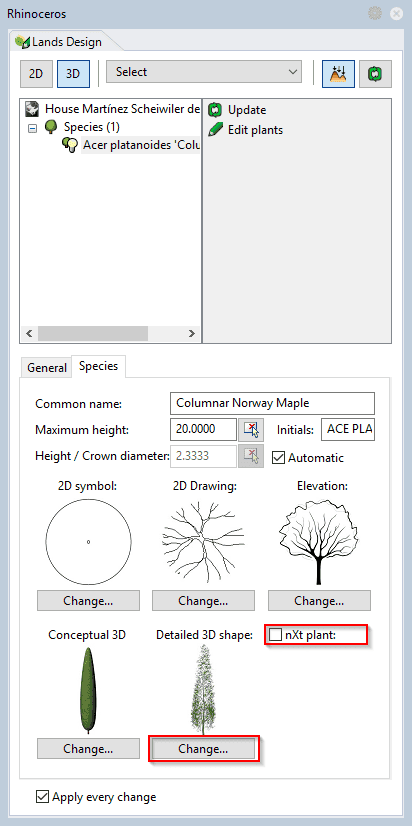Pick maximum height from model icon
The image size is (412, 826).
click(251, 430)
